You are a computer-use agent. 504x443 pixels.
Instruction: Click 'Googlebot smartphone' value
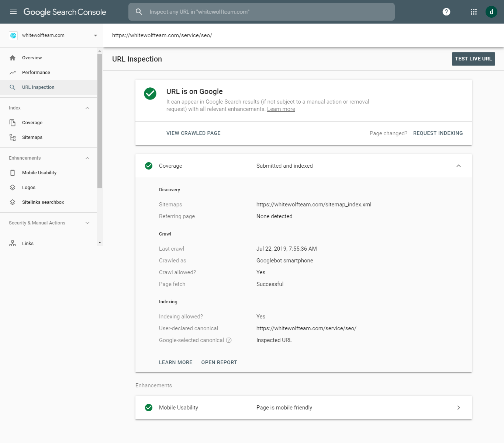(285, 261)
